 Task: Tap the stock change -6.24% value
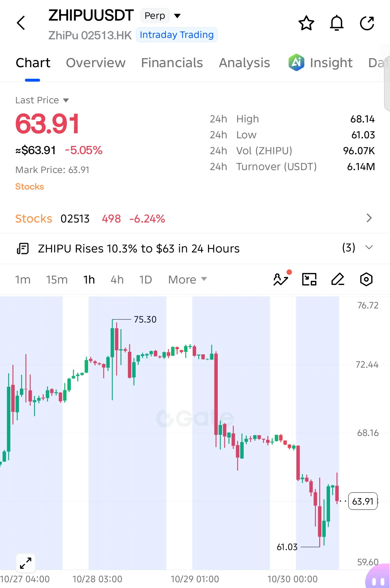point(147,219)
